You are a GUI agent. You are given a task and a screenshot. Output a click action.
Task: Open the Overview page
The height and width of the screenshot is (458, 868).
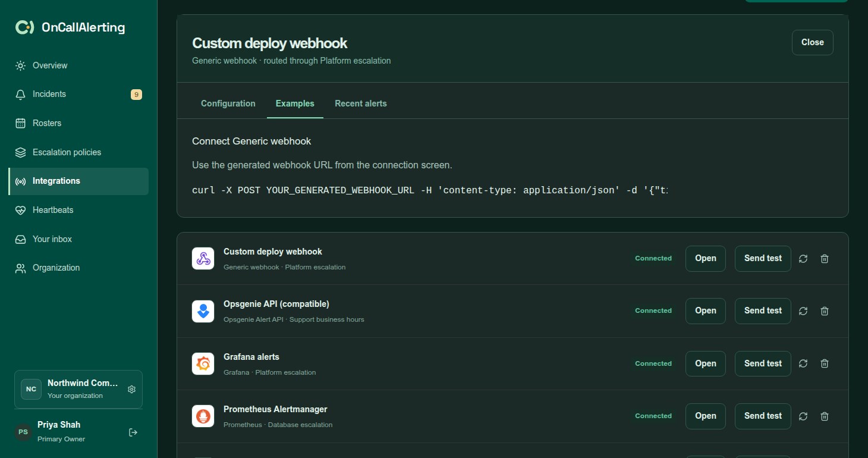coord(78,65)
